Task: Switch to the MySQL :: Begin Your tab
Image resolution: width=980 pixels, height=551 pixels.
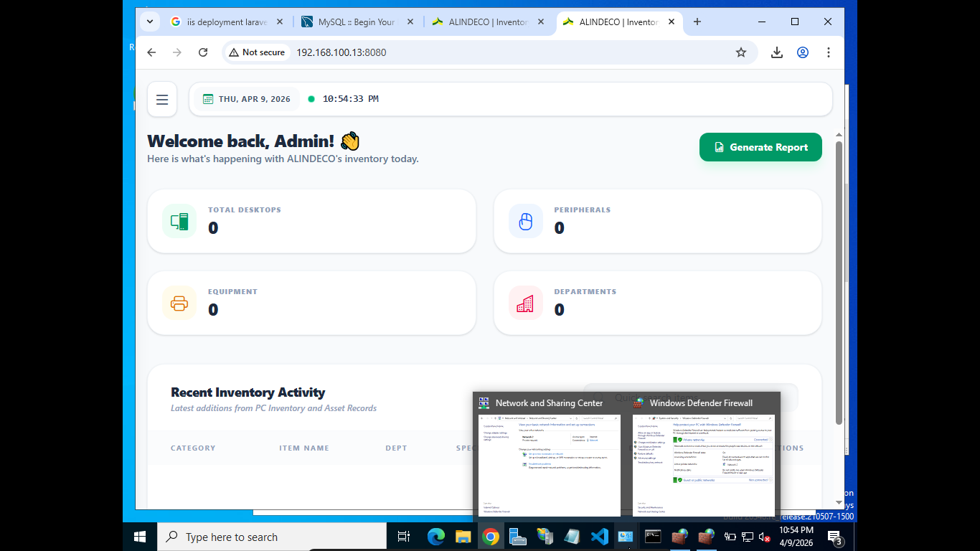Action: 357,22
